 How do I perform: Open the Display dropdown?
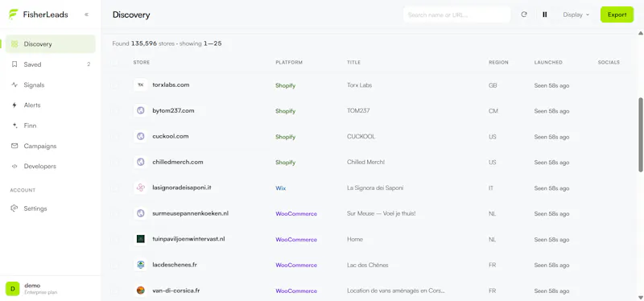(x=576, y=14)
